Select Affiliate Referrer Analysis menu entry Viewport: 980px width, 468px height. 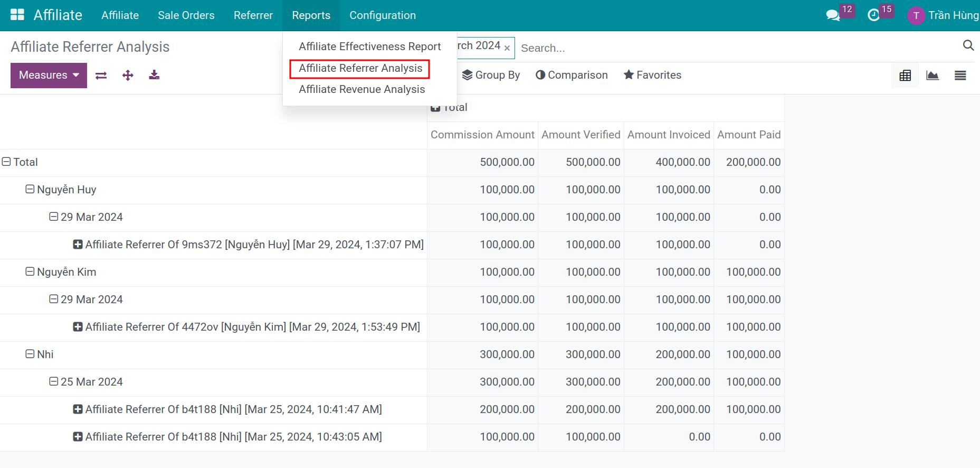pyautogui.click(x=360, y=68)
